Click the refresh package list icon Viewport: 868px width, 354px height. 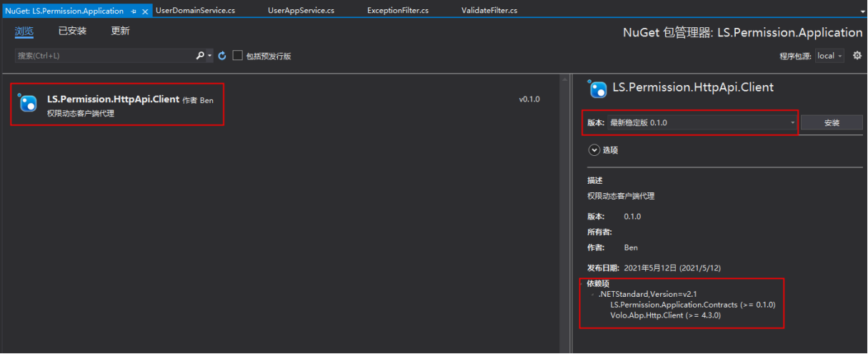[x=222, y=56]
